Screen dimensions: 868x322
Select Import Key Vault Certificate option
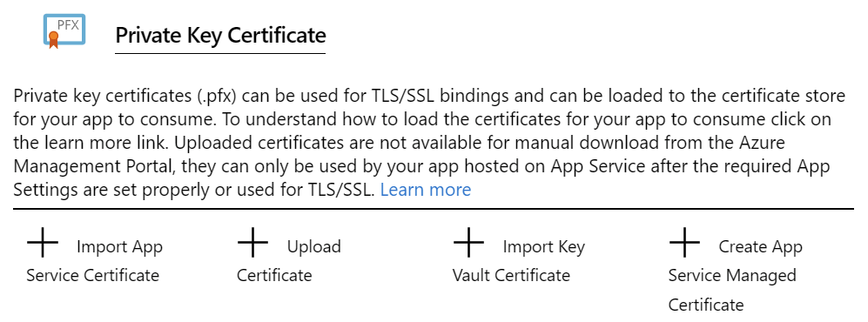pos(519,260)
